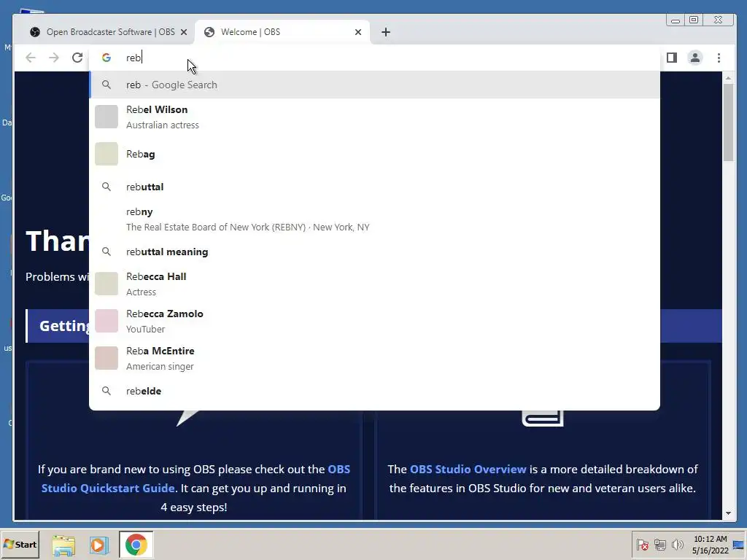The height and width of the screenshot is (560, 747).
Task: Click page scrollbar up arrow
Action: (729, 77)
